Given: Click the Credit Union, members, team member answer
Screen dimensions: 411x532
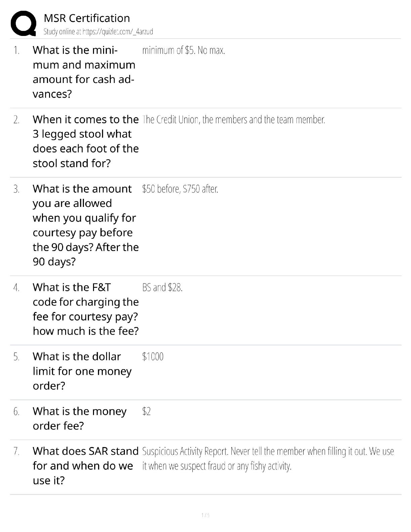Looking at the screenshot, I should tap(233, 120).
